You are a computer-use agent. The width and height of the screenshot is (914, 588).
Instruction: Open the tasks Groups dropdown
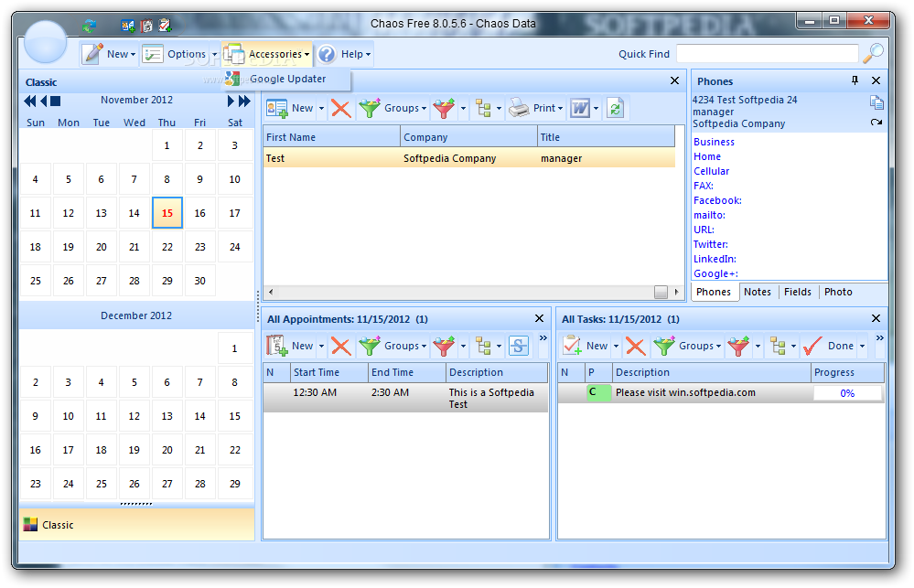(687, 347)
